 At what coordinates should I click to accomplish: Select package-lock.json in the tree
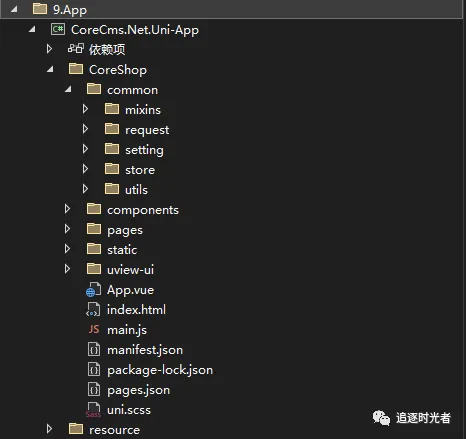[160, 370]
